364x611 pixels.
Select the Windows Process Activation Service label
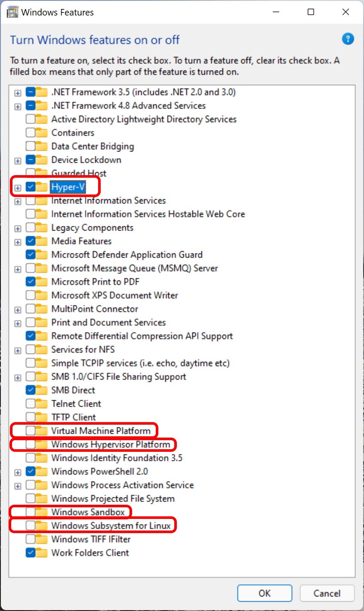(123, 485)
